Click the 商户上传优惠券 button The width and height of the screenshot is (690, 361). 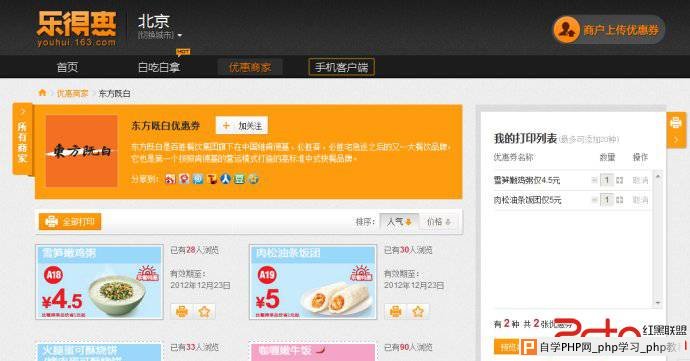pyautogui.click(x=609, y=29)
